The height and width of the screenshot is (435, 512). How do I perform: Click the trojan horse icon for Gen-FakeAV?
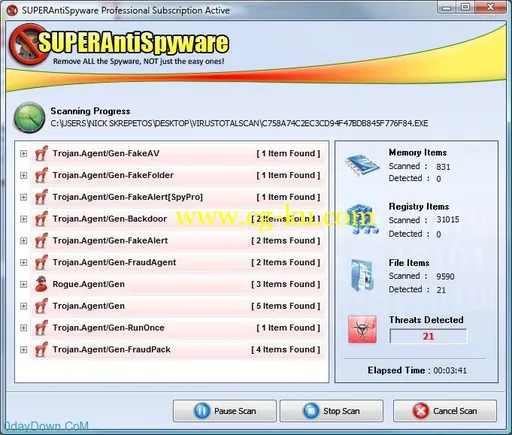[x=41, y=153]
